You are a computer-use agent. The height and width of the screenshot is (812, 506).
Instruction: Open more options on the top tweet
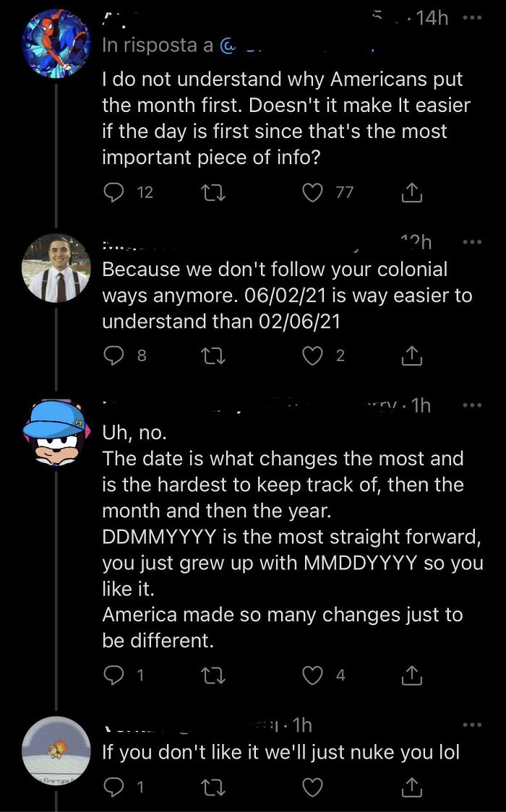pyautogui.click(x=471, y=17)
